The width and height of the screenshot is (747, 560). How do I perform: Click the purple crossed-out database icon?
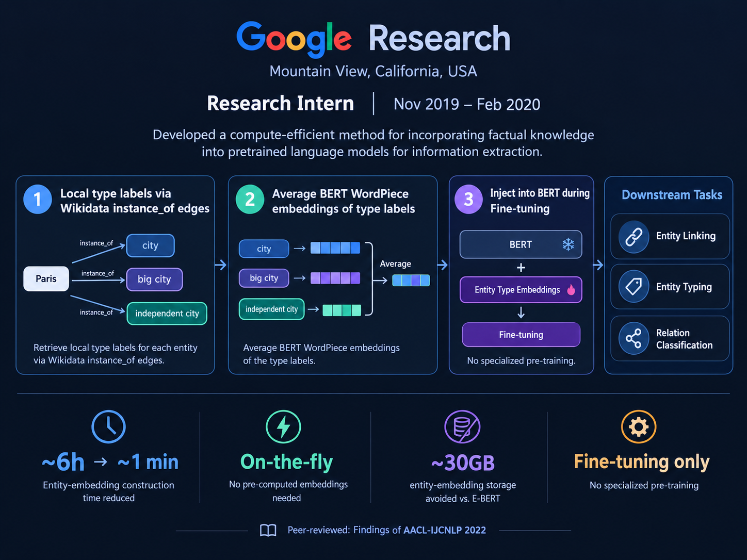(462, 426)
